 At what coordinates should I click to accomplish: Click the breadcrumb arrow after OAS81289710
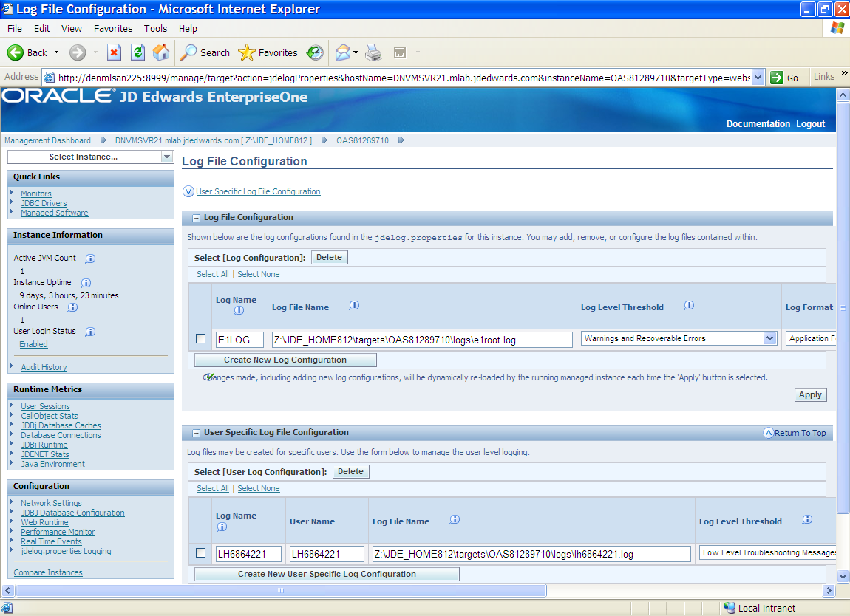tap(401, 140)
